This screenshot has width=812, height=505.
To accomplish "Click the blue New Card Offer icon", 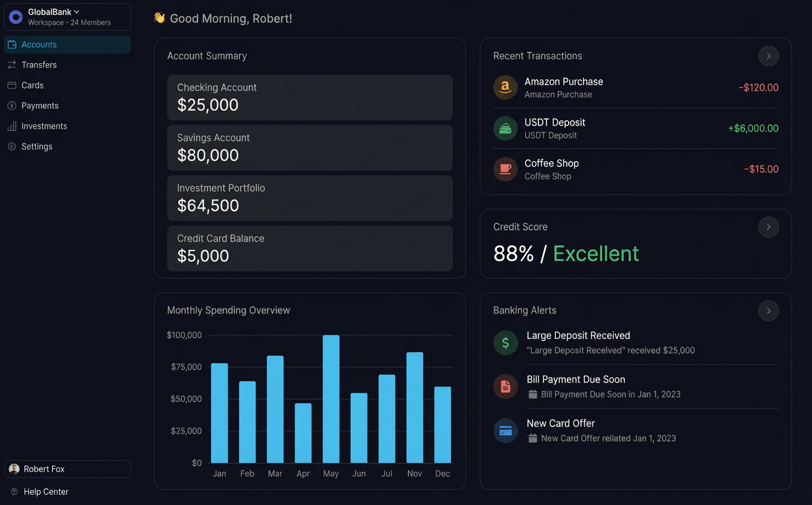I will tap(505, 431).
